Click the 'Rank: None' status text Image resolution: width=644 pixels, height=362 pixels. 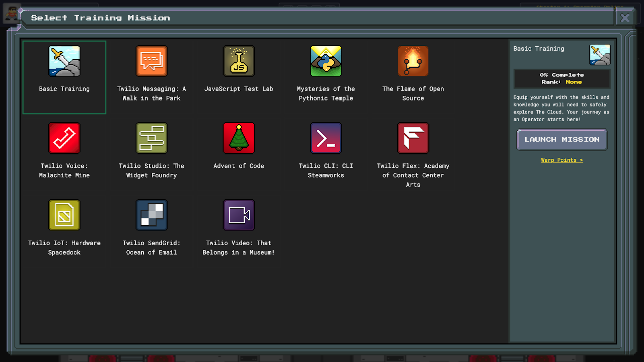(562, 82)
